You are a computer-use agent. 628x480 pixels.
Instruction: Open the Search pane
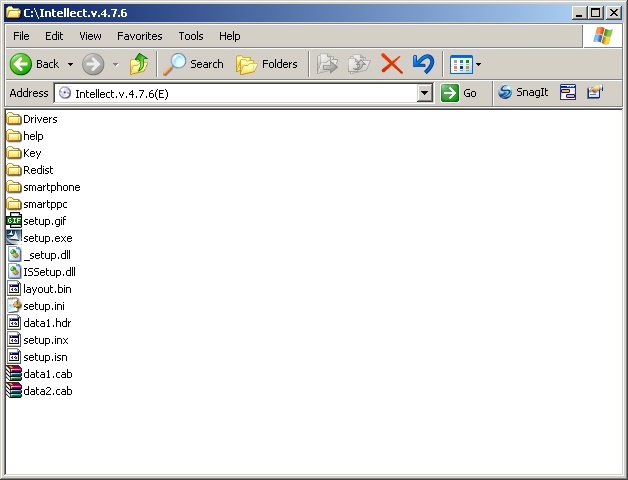(193, 64)
